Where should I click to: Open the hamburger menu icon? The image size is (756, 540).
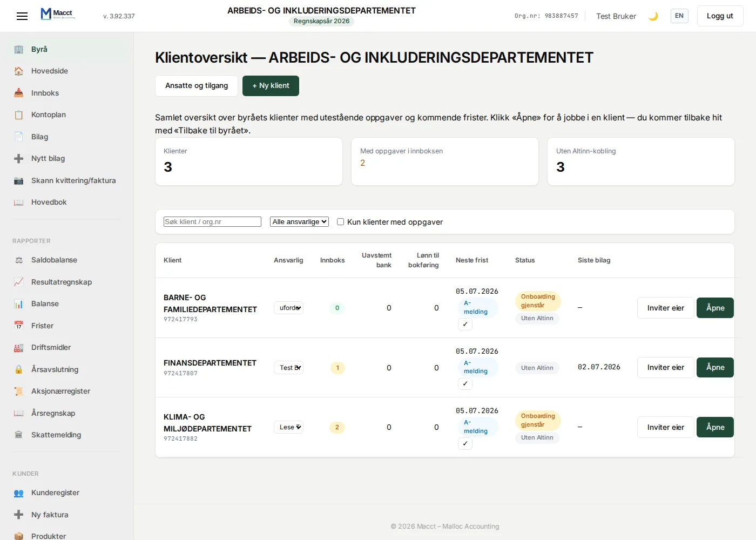[x=22, y=16]
